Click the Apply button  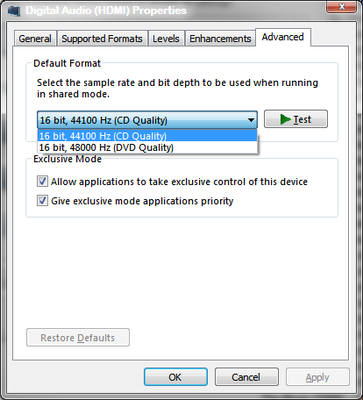point(318,377)
